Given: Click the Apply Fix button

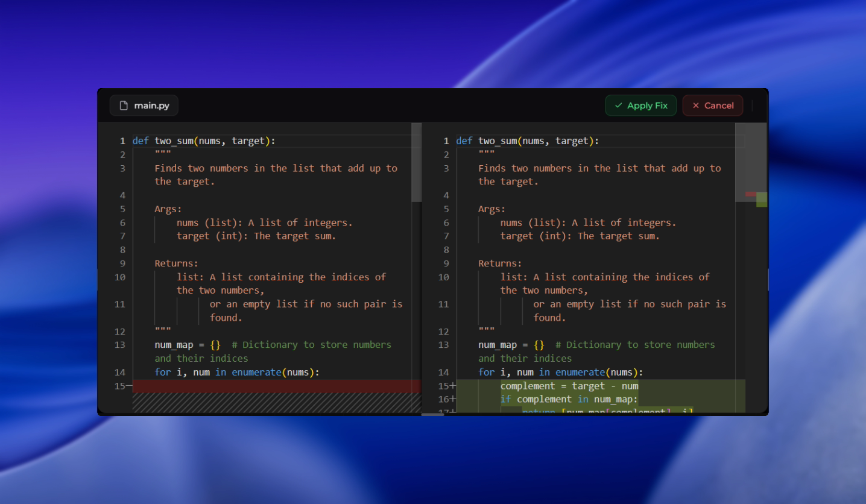Looking at the screenshot, I should [x=640, y=106].
